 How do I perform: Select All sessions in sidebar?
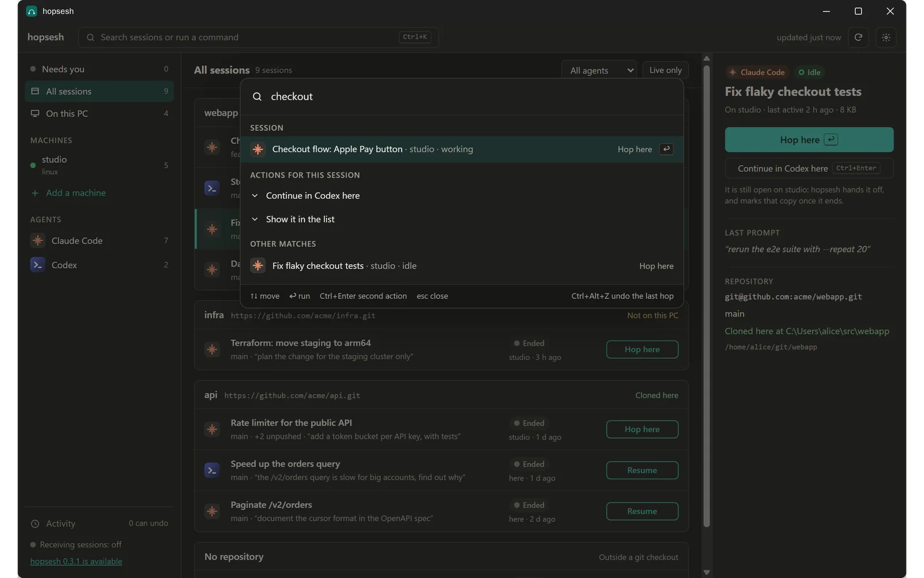[99, 91]
